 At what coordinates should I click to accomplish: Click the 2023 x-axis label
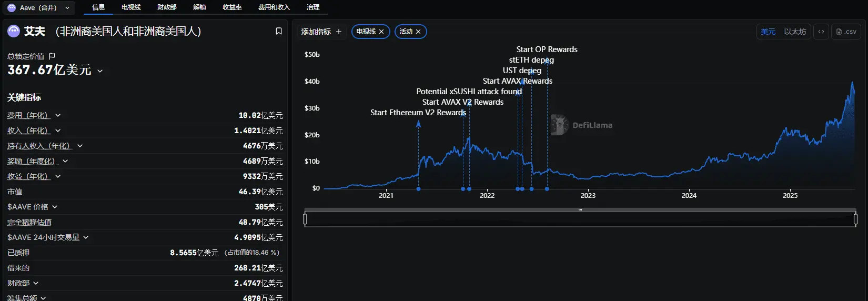(588, 195)
